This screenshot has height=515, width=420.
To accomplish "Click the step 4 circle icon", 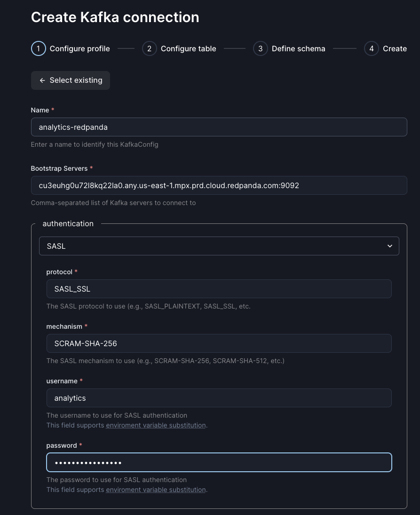I will click(x=371, y=48).
